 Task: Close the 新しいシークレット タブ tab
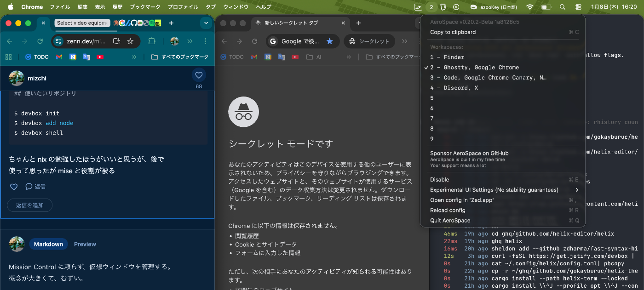pyautogui.click(x=343, y=23)
